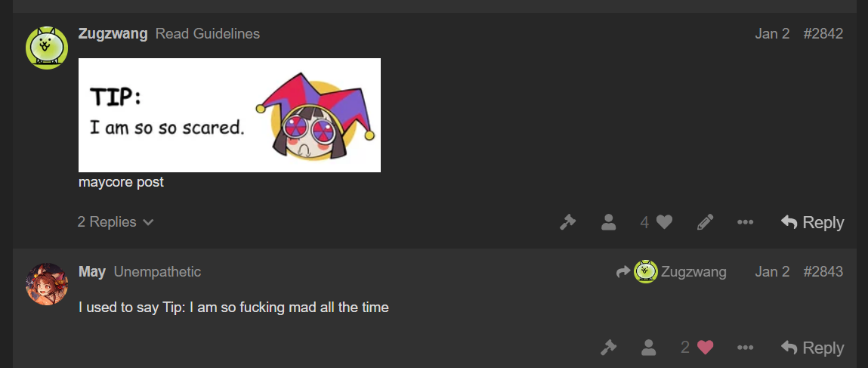Click the Jan 2 date on post #2843
868x368 pixels.
pos(772,272)
